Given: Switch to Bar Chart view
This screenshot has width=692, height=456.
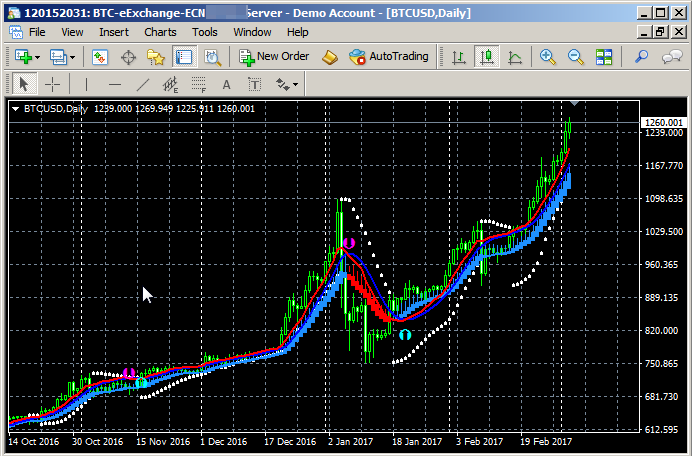Looking at the screenshot, I should (459, 57).
